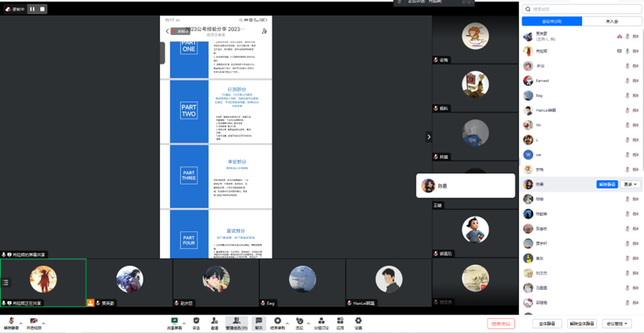Viewport: 644px width, 333px height.
Task: Click the blue 解除静音 button for 陈昌
Action: 607,184
